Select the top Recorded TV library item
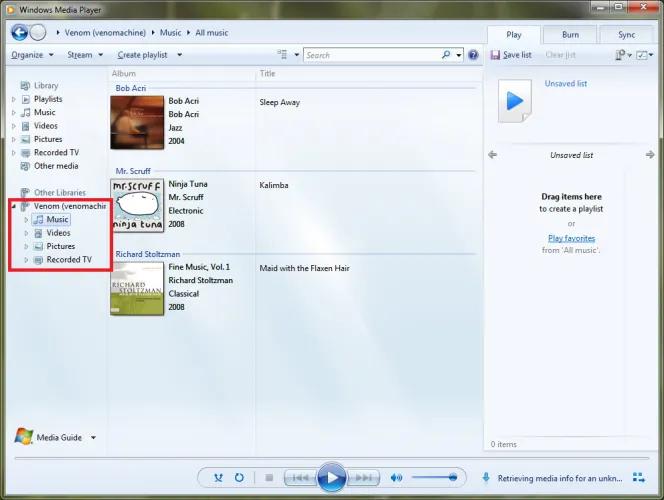This screenshot has height=500, width=664. click(x=56, y=152)
